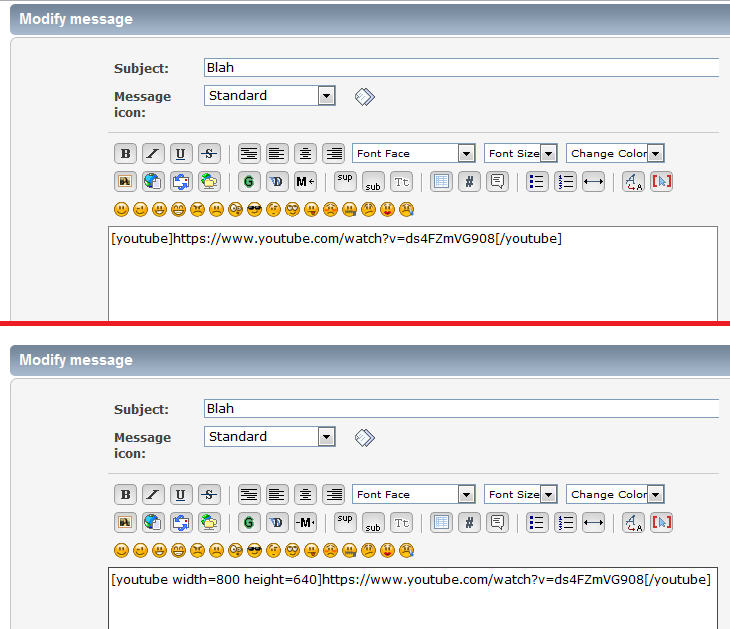Toggle editor view icon in upper editor
The height and width of the screenshot is (629, 730).
tap(661, 182)
